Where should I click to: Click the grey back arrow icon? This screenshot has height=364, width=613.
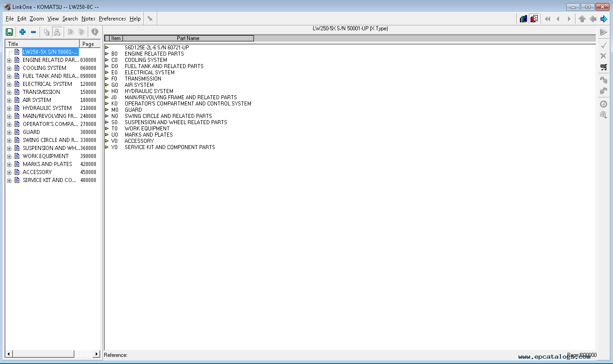[x=593, y=19]
